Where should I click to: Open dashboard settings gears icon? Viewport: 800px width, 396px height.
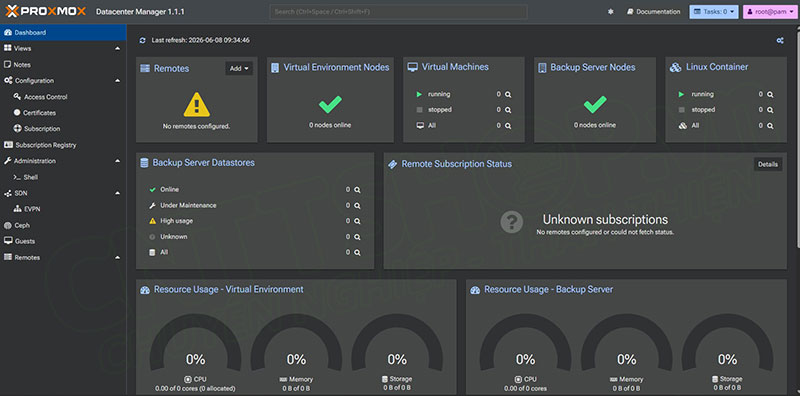[x=780, y=40]
